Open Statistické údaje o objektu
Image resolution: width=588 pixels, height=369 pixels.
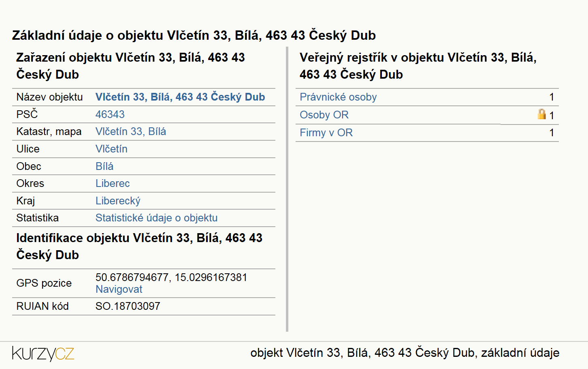(x=156, y=218)
